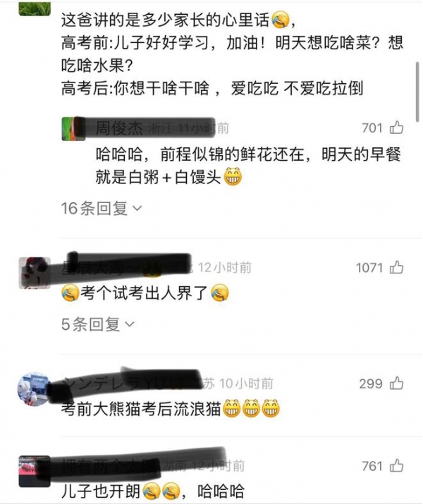Viewport: 423px width, 504px height.
Task: Open the avatar beside 考个试考出人界了 comment
Action: coord(35,273)
